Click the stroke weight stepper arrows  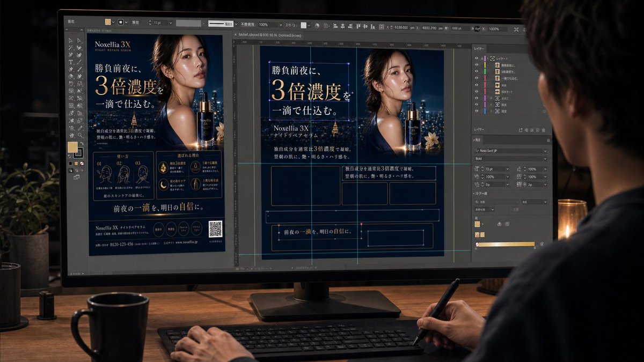150,23
